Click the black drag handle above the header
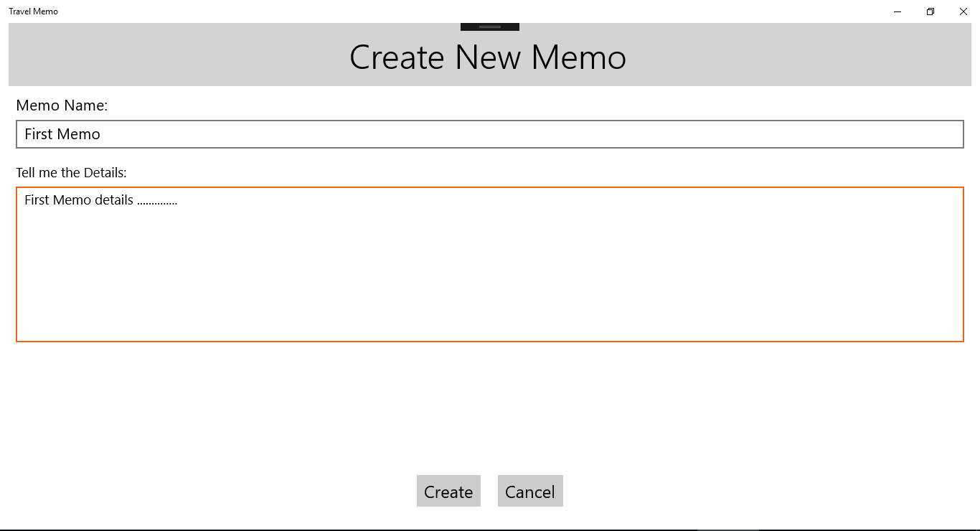 pyautogui.click(x=489, y=24)
